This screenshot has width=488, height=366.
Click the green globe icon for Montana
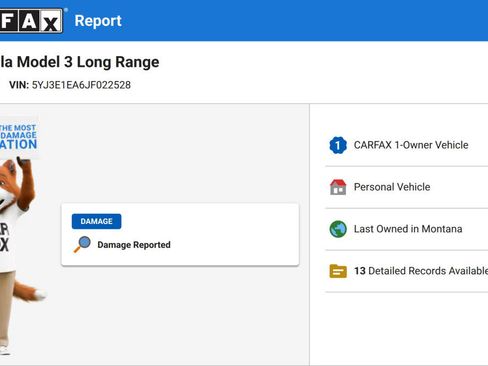pyautogui.click(x=338, y=229)
